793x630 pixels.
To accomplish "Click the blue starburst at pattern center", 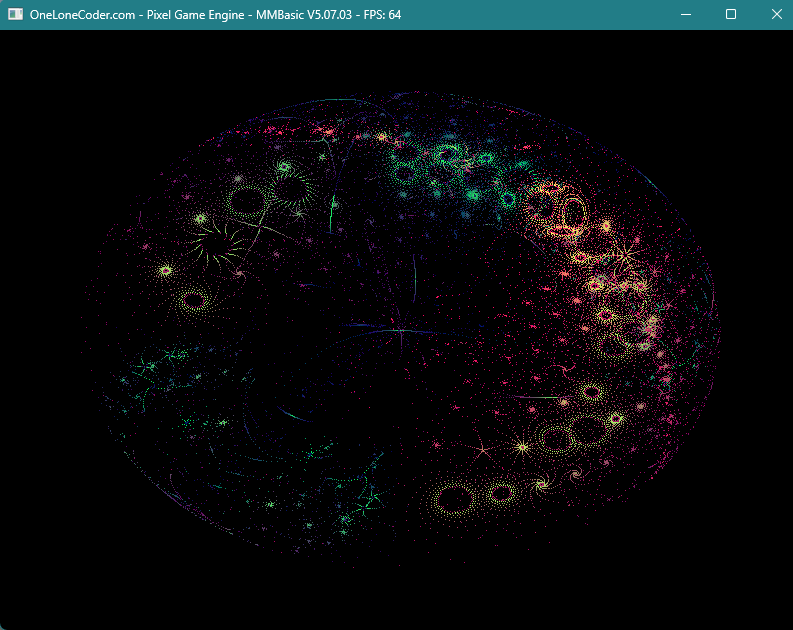I will [399, 329].
